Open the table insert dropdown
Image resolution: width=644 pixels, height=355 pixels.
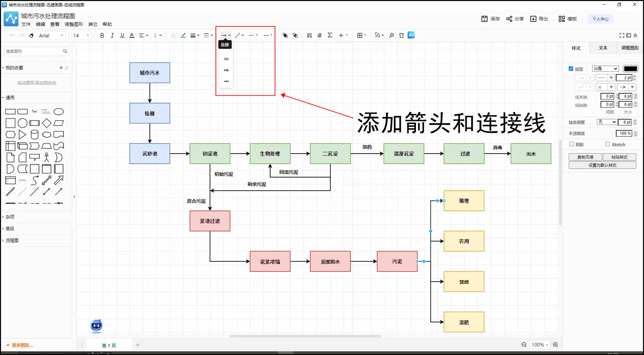[x=362, y=35]
